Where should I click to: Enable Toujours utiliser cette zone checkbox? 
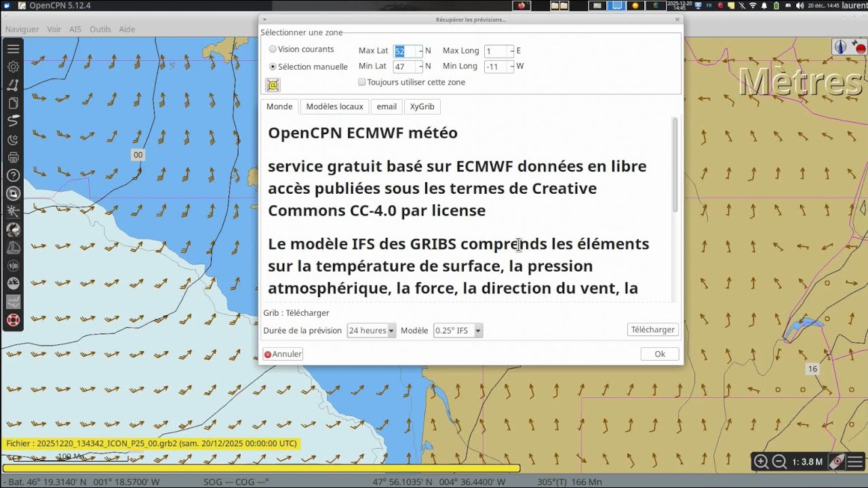click(x=361, y=82)
